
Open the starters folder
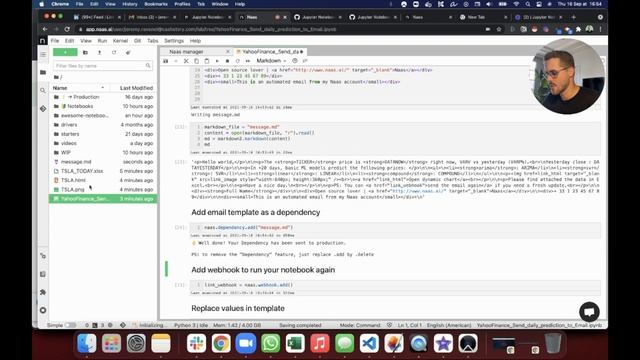click(x=103, y=134)
